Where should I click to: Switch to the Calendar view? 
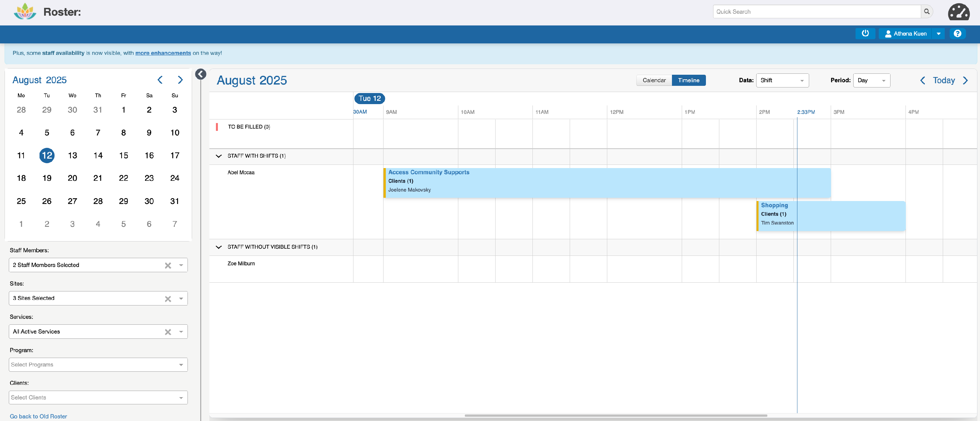click(654, 80)
